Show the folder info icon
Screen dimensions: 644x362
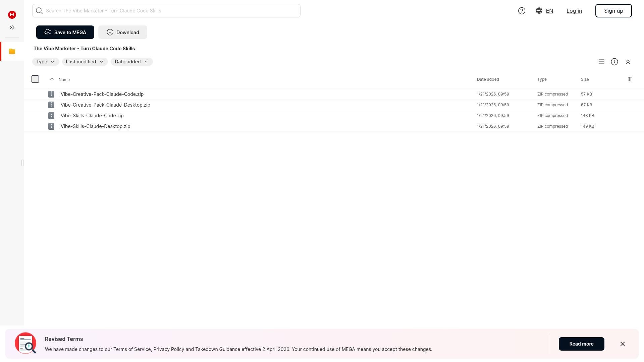(614, 62)
